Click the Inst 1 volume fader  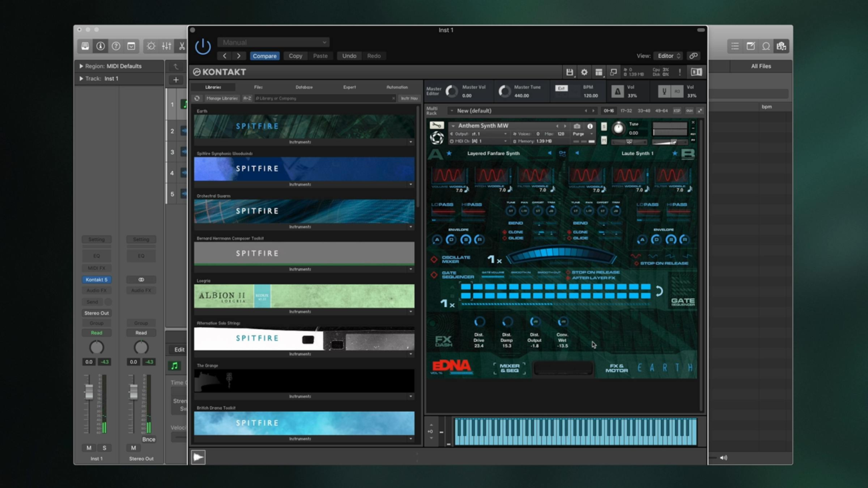89,393
